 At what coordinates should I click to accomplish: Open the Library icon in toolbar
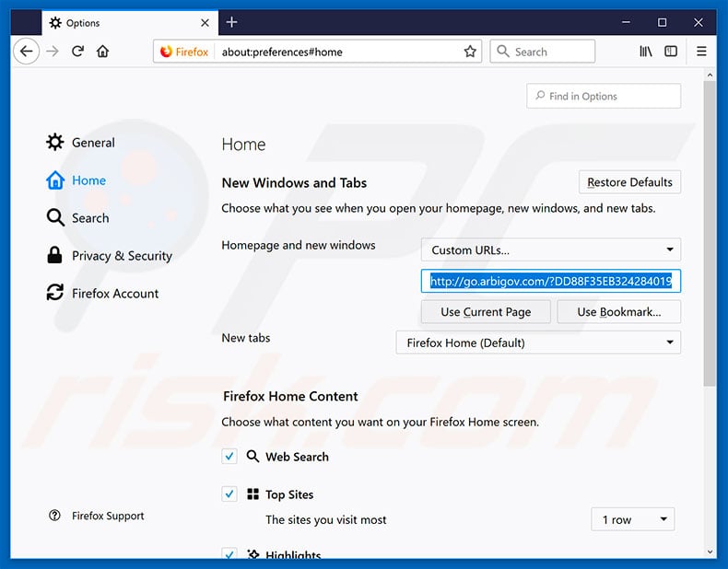point(646,51)
